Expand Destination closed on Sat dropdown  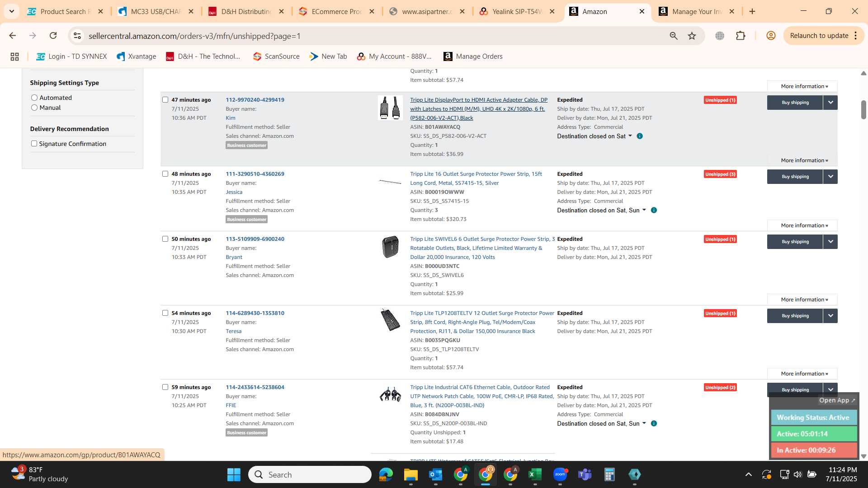594,136
